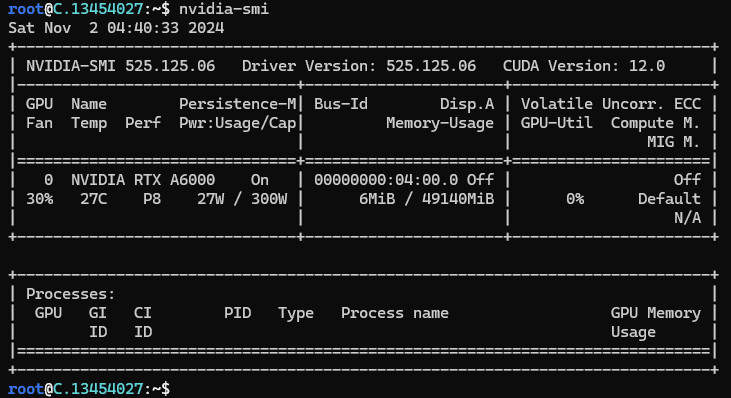Click the Bus-Id value 00000000:04:00.0
Viewport: 731px width, 398px height.
386,180
